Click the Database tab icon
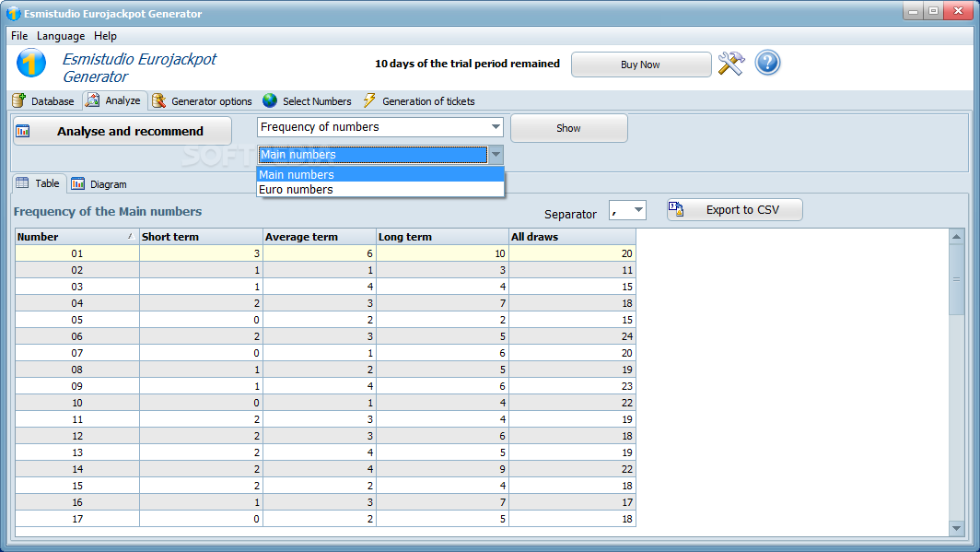Screen dimensions: 980x552 [x=19, y=100]
